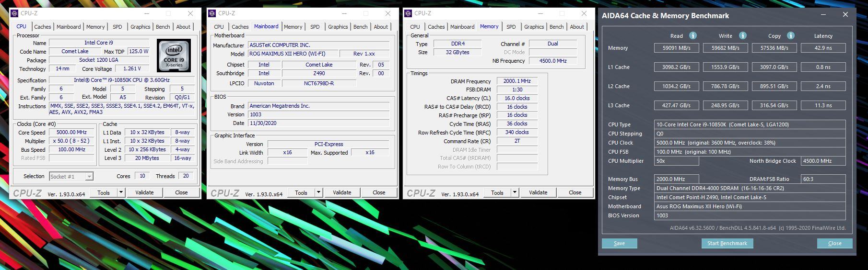
Task: Click the Intel Core i9 logo image
Action: tap(174, 56)
